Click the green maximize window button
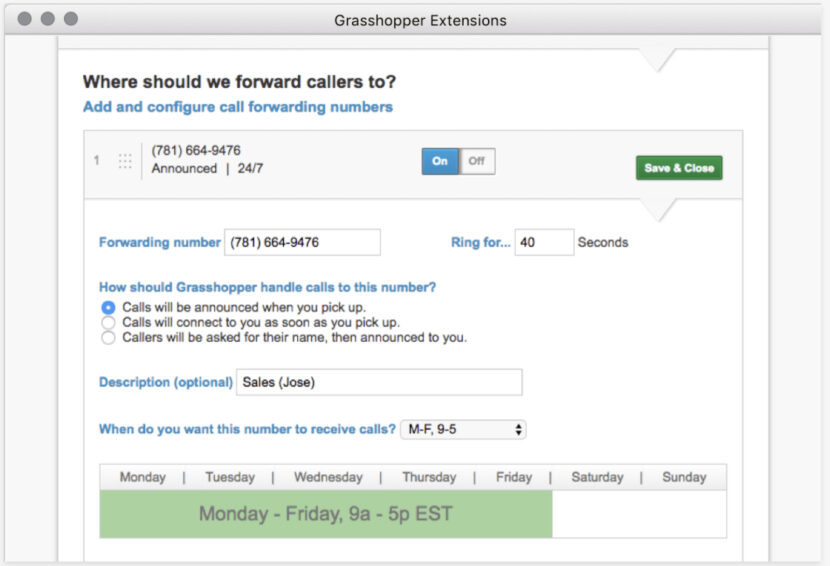The image size is (830, 566). [x=71, y=19]
